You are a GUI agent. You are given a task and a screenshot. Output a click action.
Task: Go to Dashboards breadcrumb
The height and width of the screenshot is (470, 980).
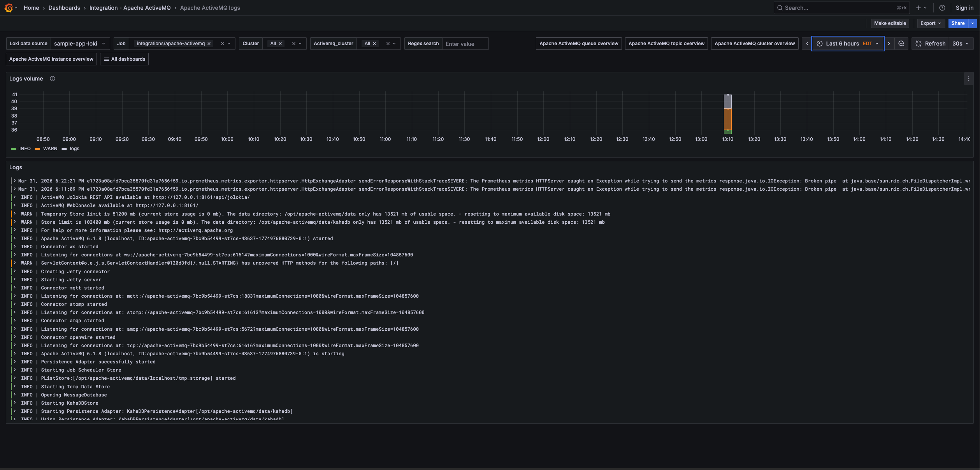point(64,8)
